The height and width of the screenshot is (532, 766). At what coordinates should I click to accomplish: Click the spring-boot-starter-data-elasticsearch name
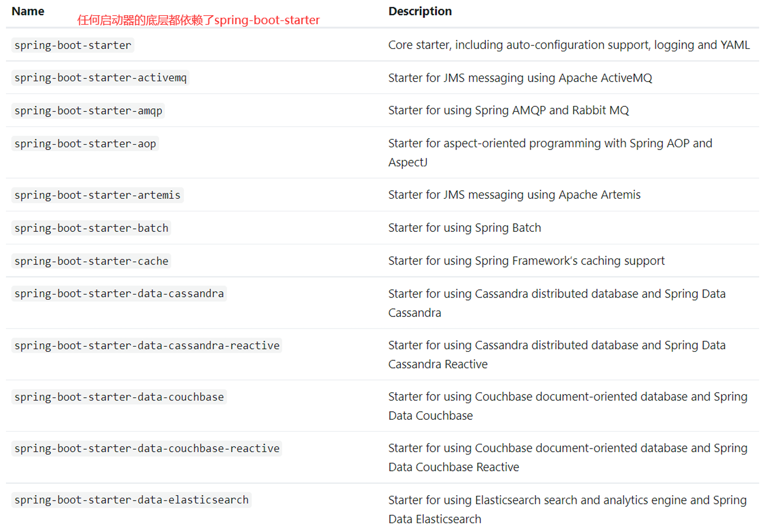pyautogui.click(x=131, y=500)
